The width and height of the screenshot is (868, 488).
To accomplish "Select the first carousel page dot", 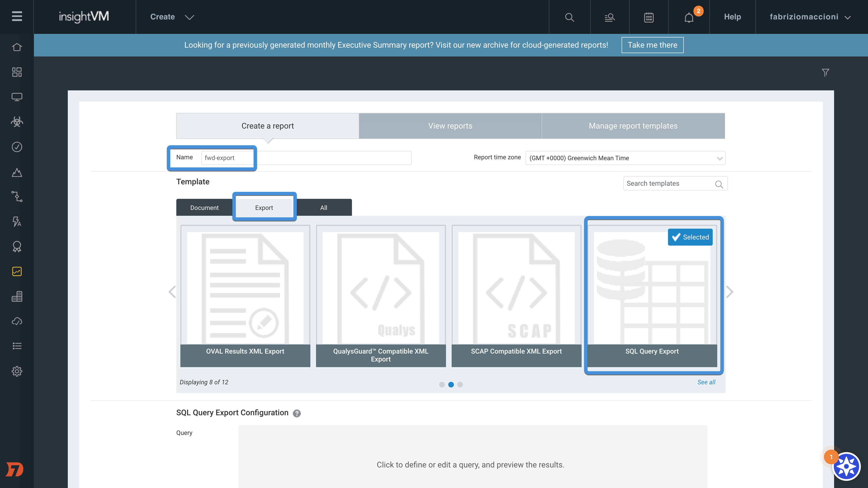I will [442, 385].
